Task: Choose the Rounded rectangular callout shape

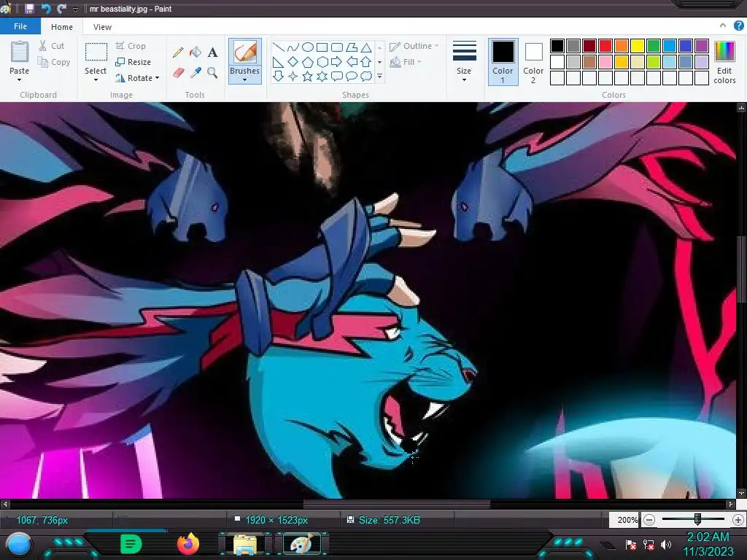Action: point(337,76)
